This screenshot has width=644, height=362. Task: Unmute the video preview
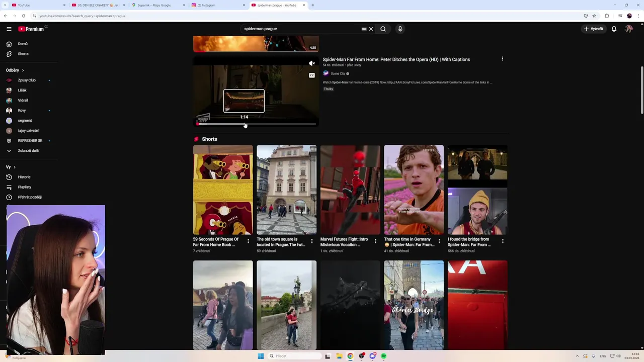coord(312,63)
